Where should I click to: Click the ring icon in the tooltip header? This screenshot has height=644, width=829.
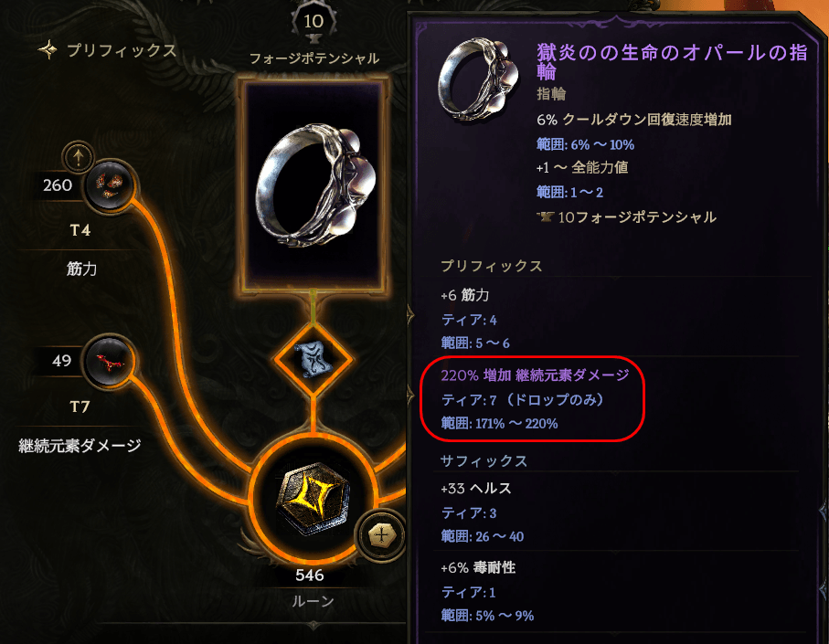click(473, 79)
